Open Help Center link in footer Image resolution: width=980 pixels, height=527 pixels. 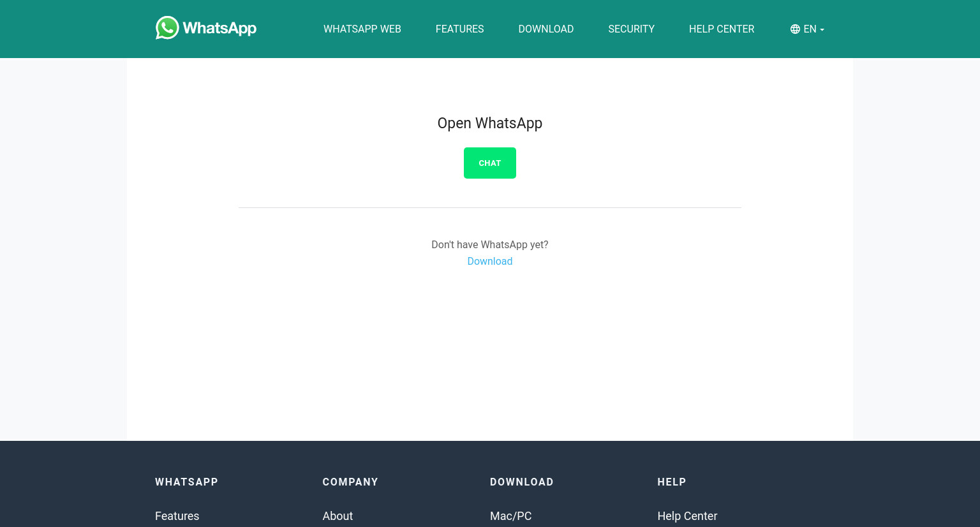pyautogui.click(x=687, y=516)
